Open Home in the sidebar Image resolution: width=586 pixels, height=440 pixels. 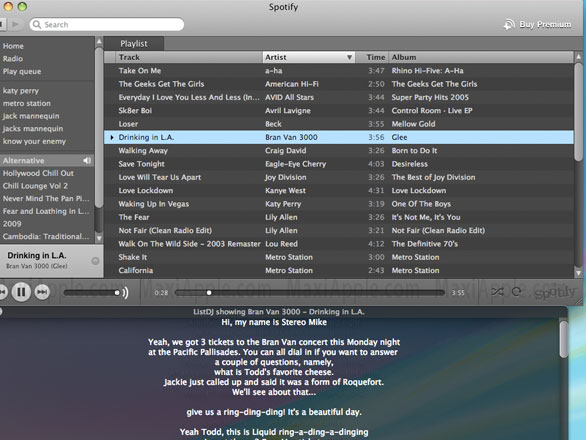pyautogui.click(x=13, y=46)
